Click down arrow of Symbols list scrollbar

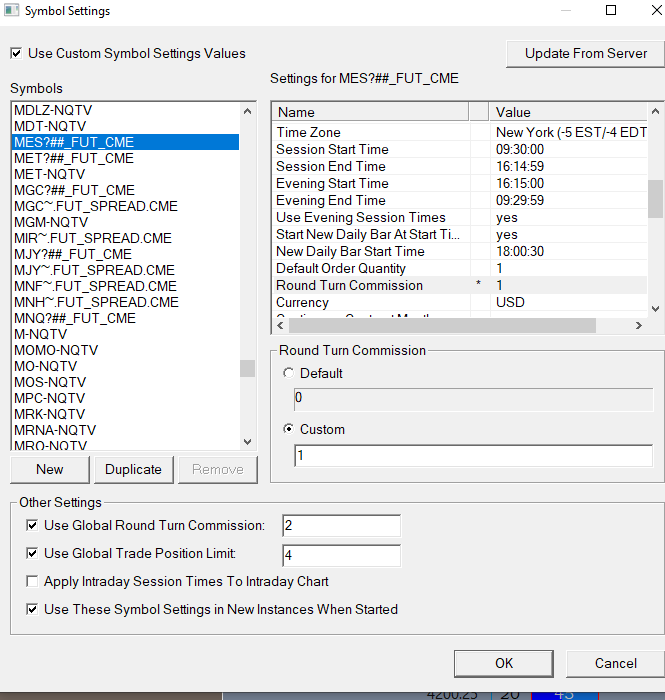tap(248, 442)
